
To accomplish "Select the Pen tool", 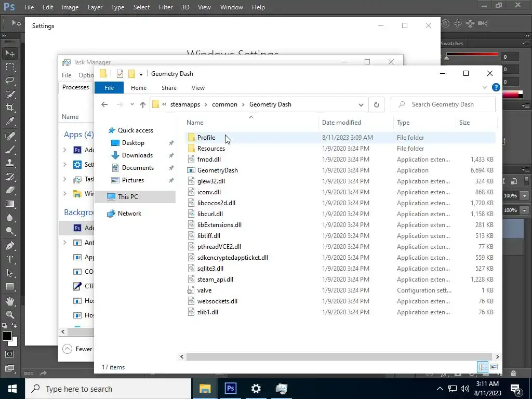I will (x=10, y=246).
